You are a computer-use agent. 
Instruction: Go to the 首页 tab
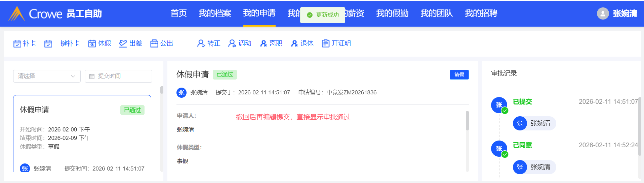(178, 13)
